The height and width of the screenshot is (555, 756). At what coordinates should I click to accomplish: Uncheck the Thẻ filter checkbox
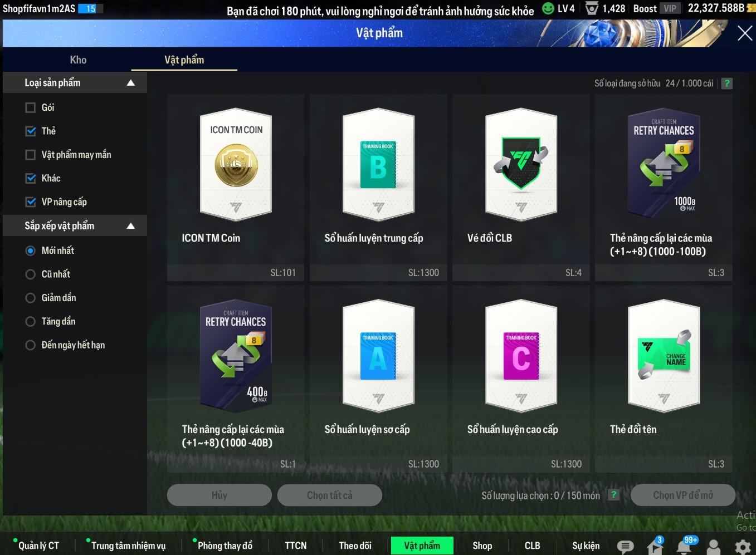point(31,131)
